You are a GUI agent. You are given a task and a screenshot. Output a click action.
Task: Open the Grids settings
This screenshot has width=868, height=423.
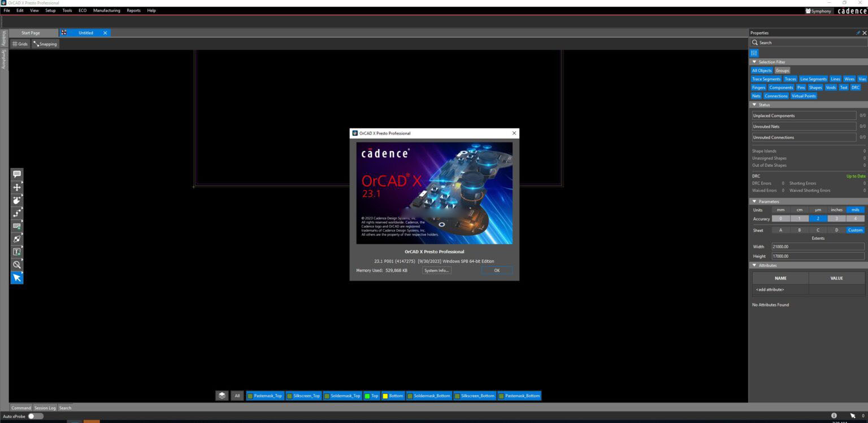point(20,44)
